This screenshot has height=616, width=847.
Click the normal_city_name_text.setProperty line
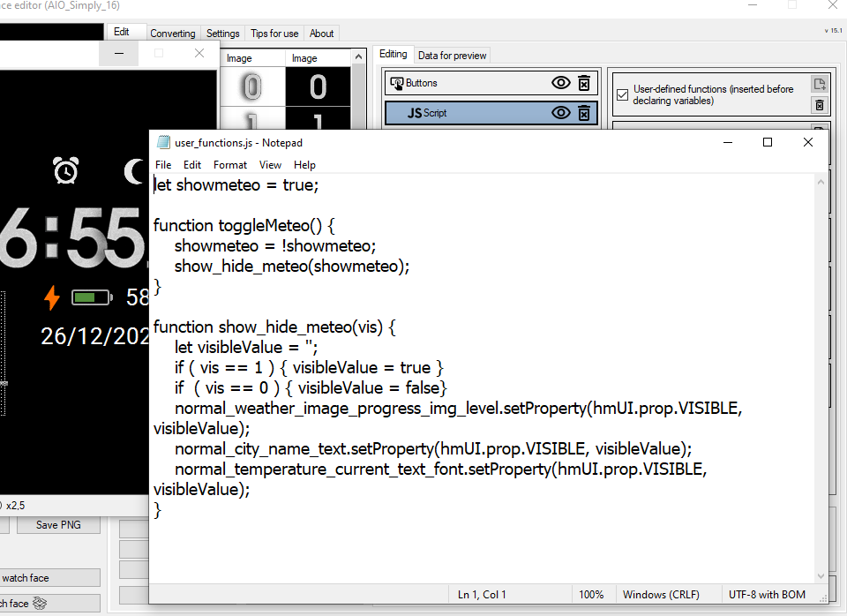tap(433, 448)
